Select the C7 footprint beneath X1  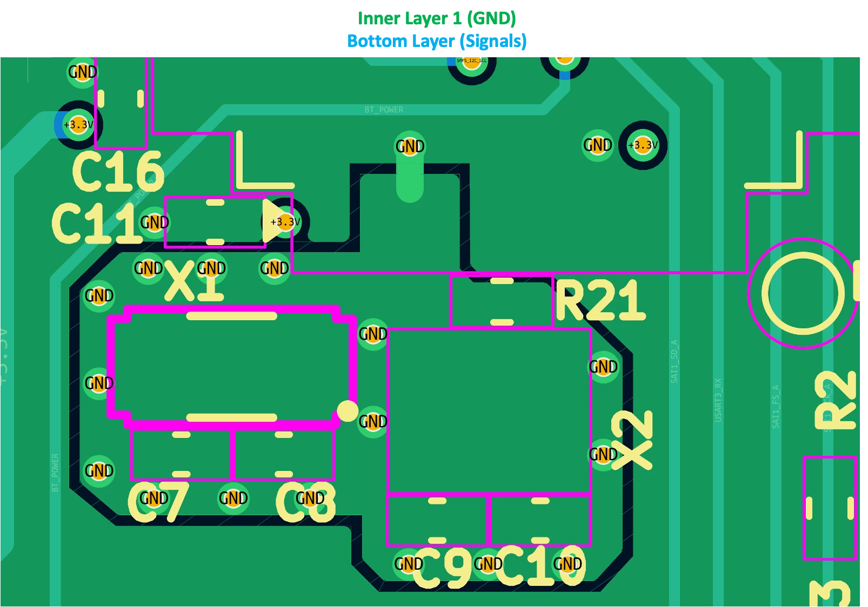182,454
